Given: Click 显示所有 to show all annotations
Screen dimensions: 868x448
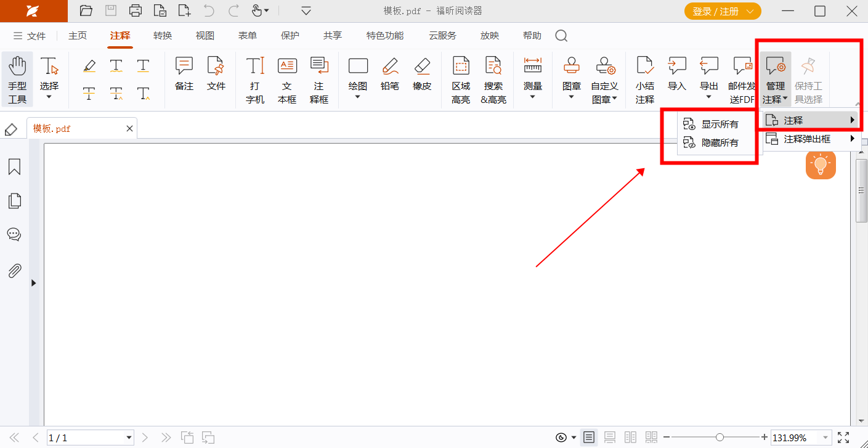Looking at the screenshot, I should (x=720, y=124).
